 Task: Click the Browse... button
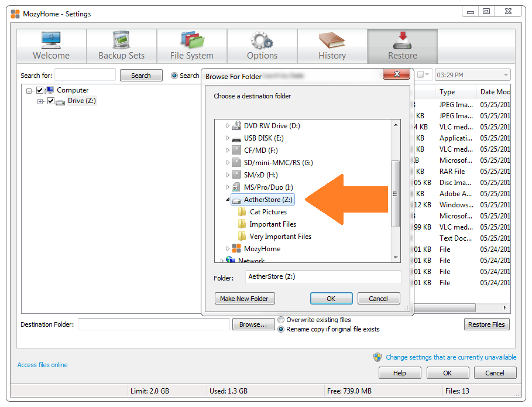[253, 324]
